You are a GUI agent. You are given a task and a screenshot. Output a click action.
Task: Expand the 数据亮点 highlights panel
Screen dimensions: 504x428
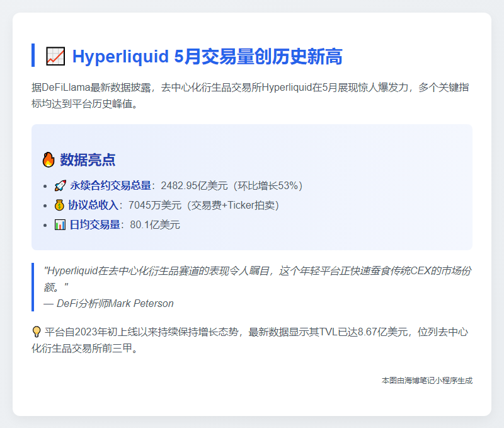pos(252,189)
